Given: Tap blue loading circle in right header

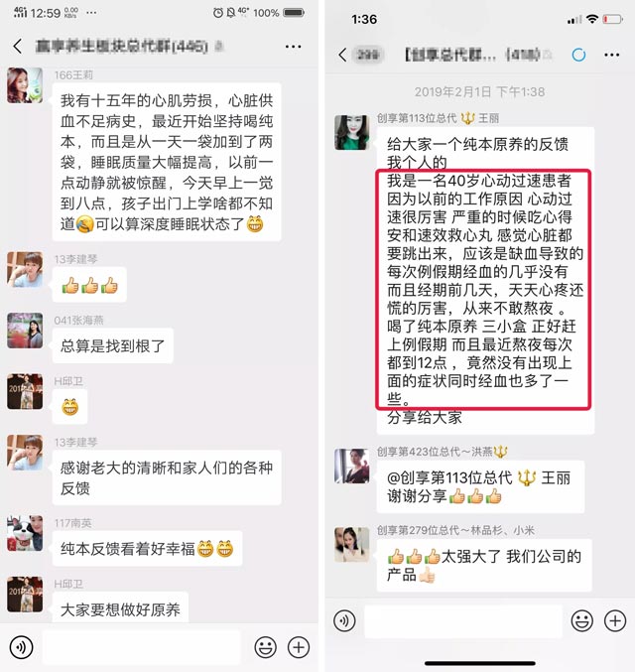Looking at the screenshot, I should click(x=578, y=55).
